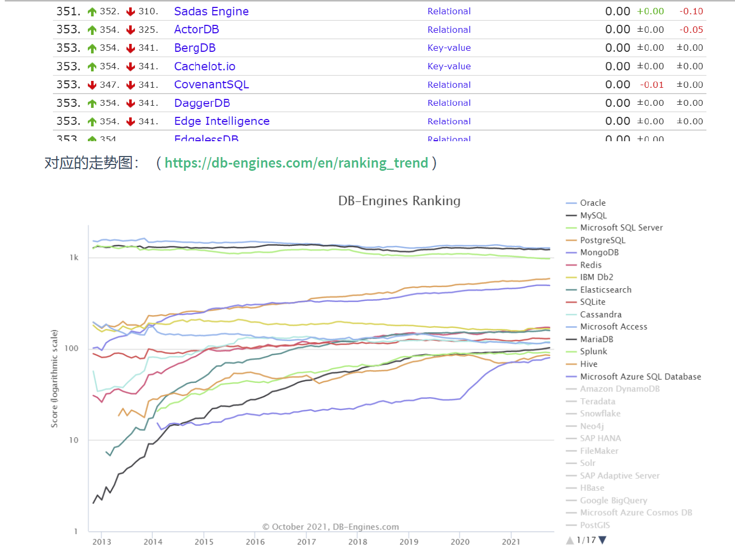Open the Cachelot.io database link
The height and width of the screenshot is (560, 735).
(205, 66)
